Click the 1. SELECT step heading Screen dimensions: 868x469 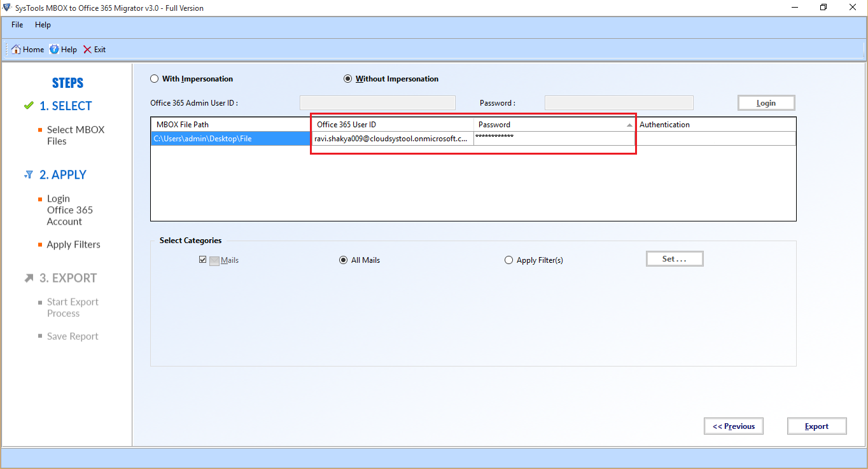click(x=66, y=106)
